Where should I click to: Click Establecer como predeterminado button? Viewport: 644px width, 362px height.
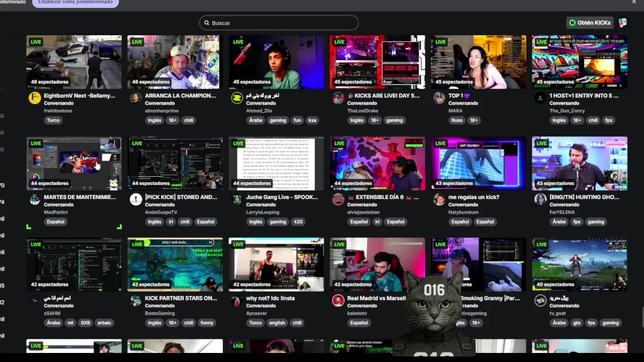point(75,3)
